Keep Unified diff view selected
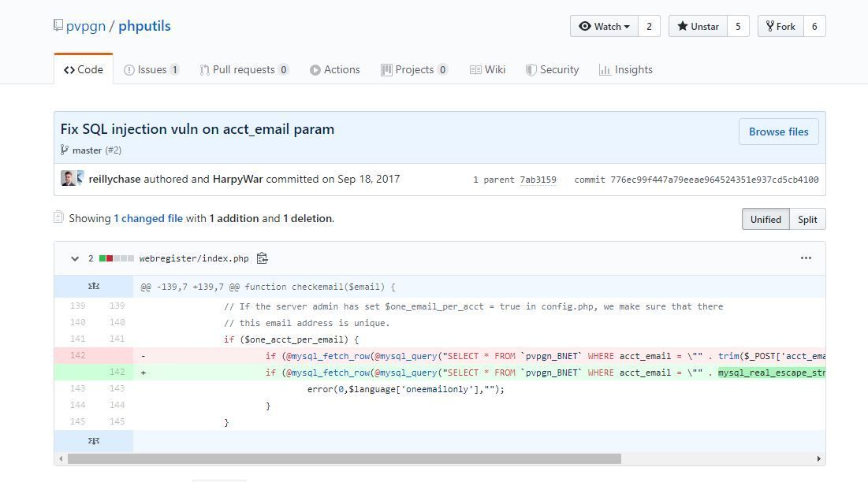Screen dimensions: 868x482 [x=765, y=219]
